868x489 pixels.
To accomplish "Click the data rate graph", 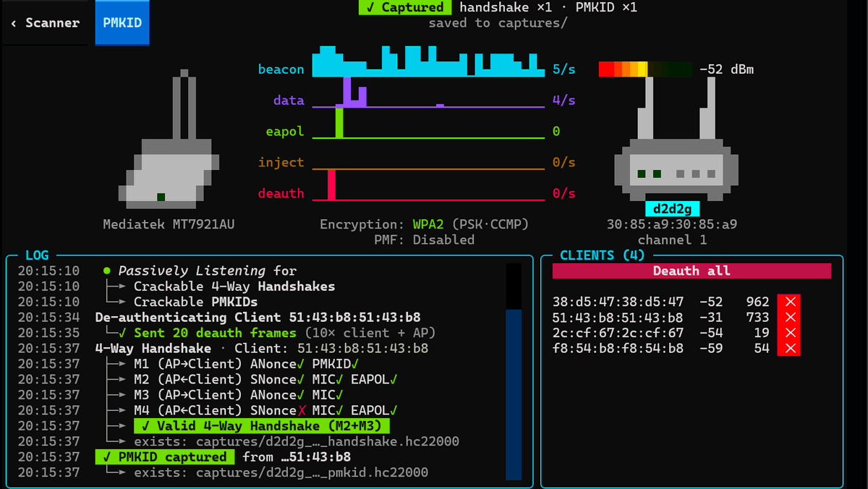I will click(428, 93).
